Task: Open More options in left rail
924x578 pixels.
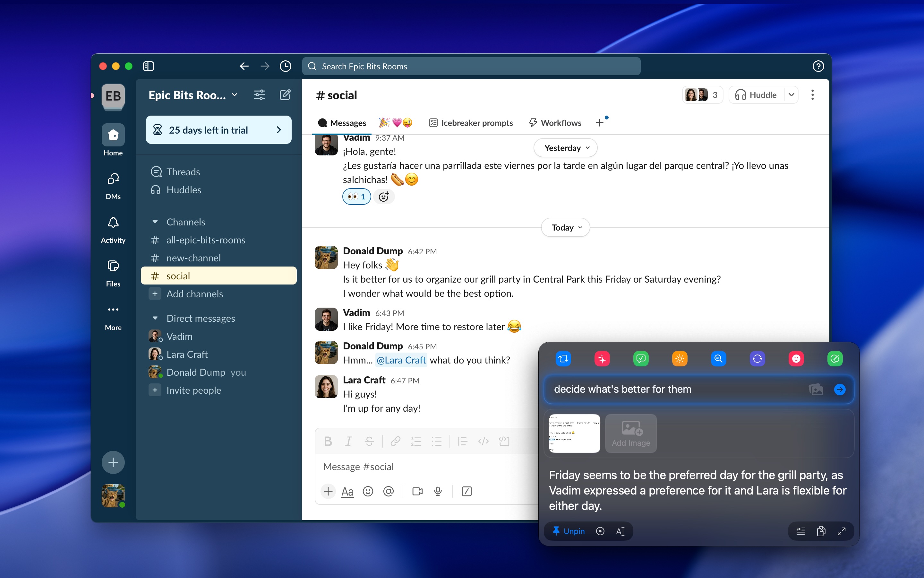Action: [x=113, y=317]
